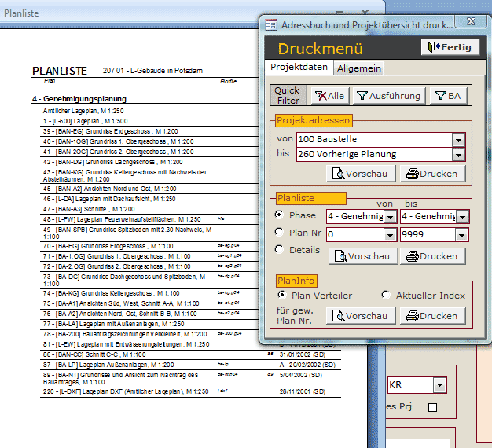Click date '31/01/2002 (SD)' in Planliste

coord(303,354)
